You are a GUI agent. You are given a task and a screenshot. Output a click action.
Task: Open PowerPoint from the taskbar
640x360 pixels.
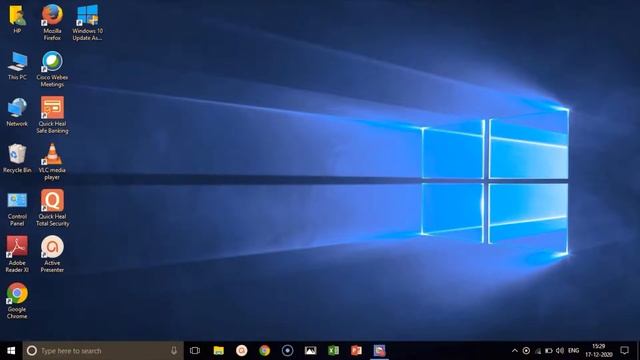tap(356, 351)
